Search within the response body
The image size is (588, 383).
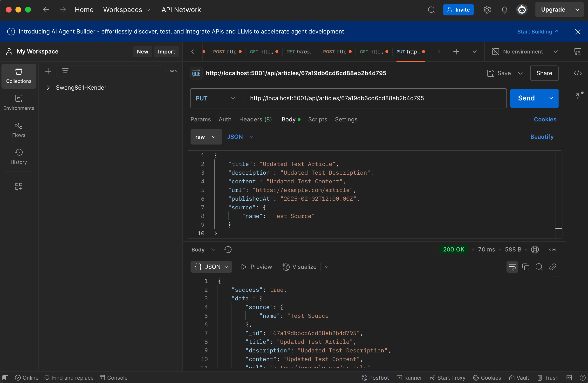click(x=539, y=267)
